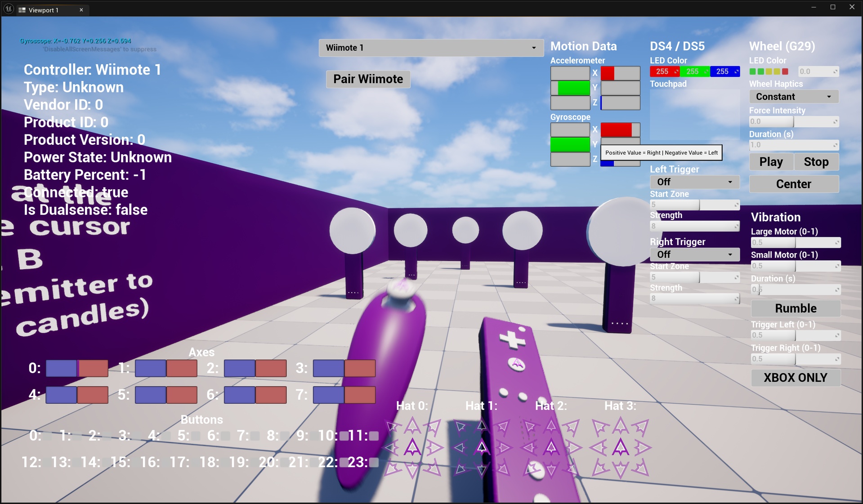Toggle the button 5 indicator box
863x504 pixels.
(195, 436)
